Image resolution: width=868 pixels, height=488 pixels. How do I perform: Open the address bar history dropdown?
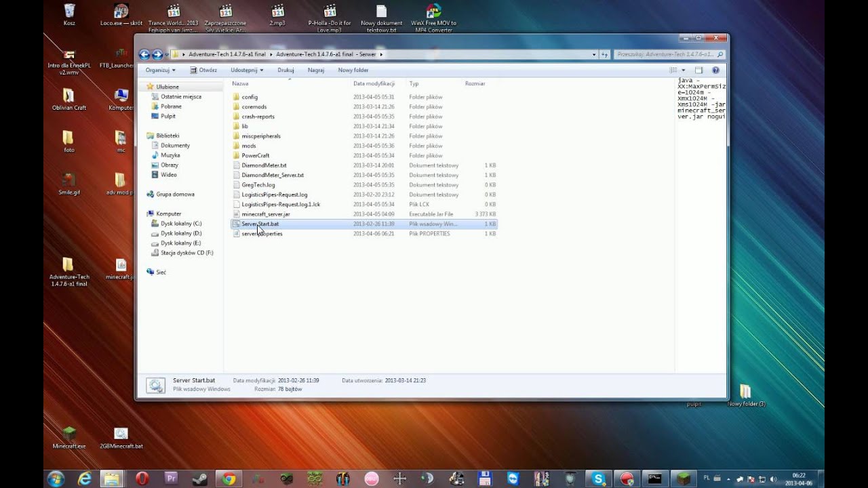tap(594, 54)
